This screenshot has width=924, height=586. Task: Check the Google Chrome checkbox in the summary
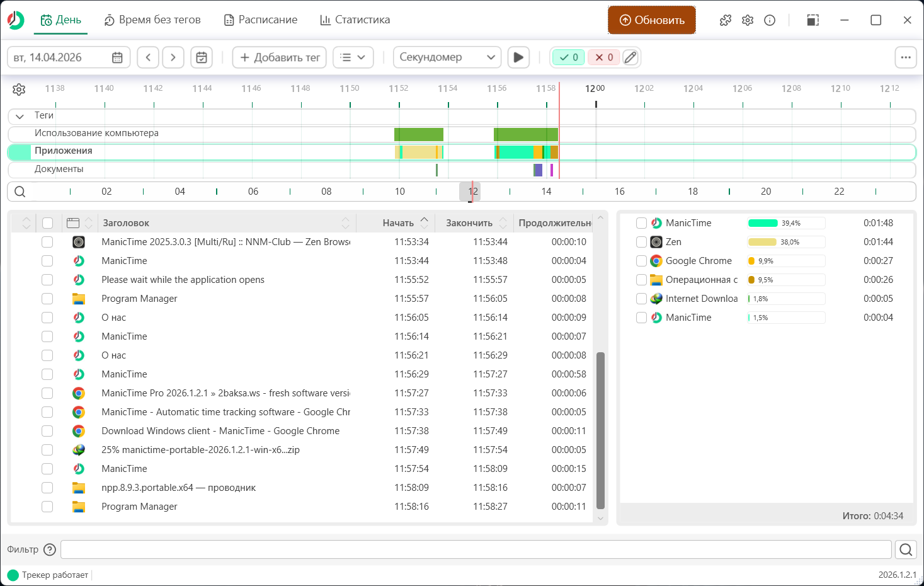[641, 261]
